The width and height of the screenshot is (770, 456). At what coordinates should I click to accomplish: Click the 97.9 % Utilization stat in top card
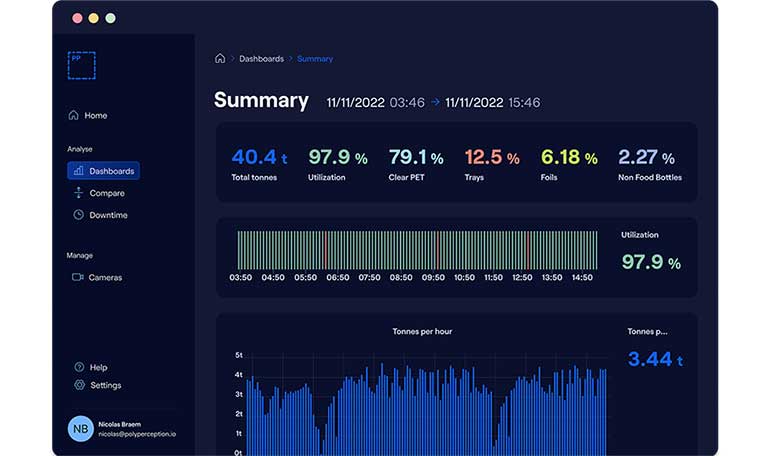point(338,164)
